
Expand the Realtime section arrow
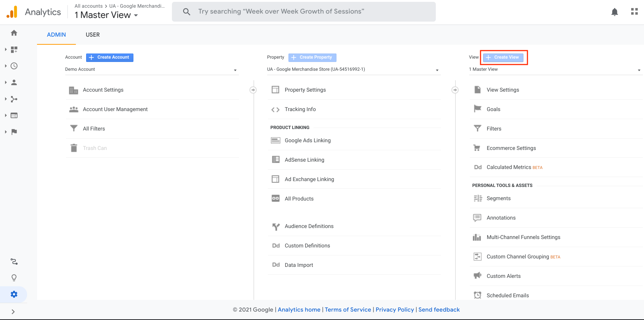coord(5,66)
